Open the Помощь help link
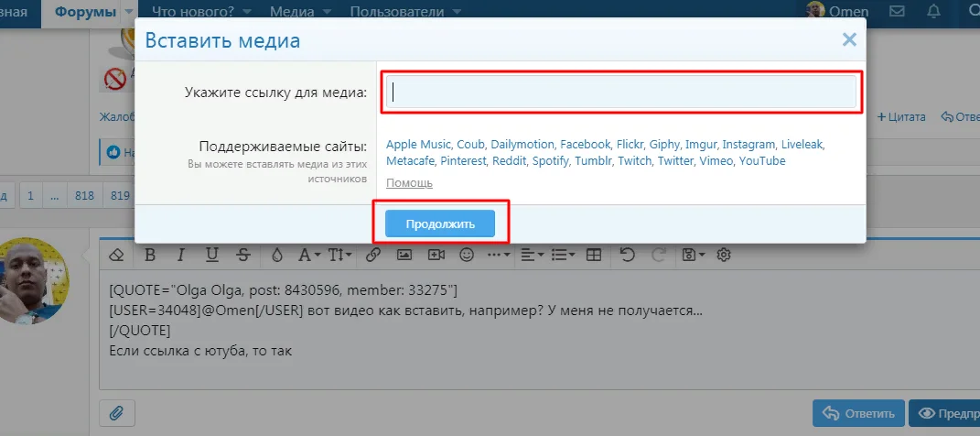Screen dimensions: 980x436 pyautogui.click(x=409, y=182)
